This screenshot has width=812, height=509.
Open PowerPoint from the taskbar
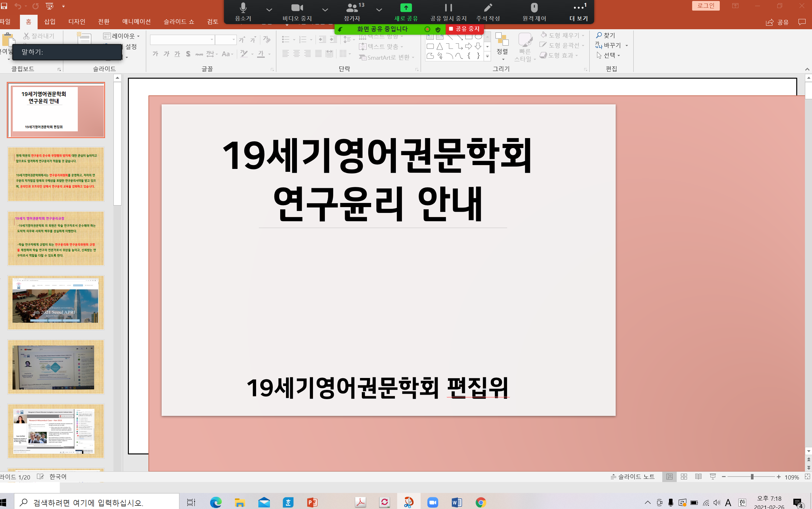click(312, 503)
